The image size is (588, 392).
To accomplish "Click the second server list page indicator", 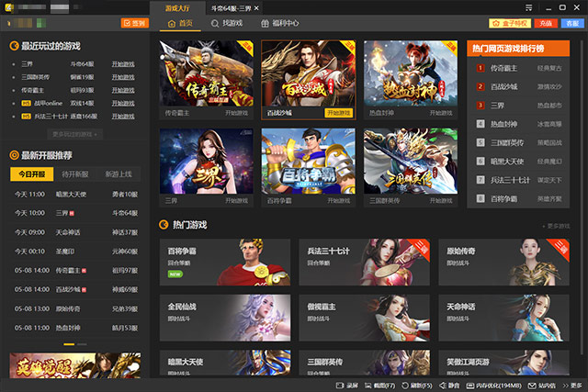I will pos(82,344).
